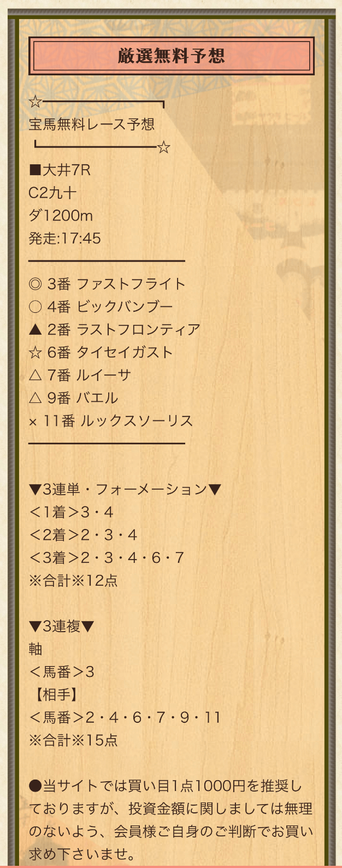Click the star mark beside タイセイガスト

click(x=35, y=353)
